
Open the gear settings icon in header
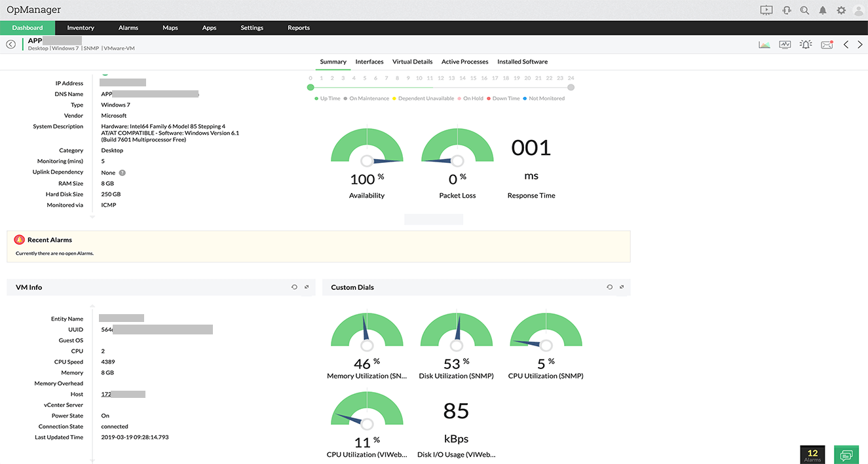coord(841,10)
